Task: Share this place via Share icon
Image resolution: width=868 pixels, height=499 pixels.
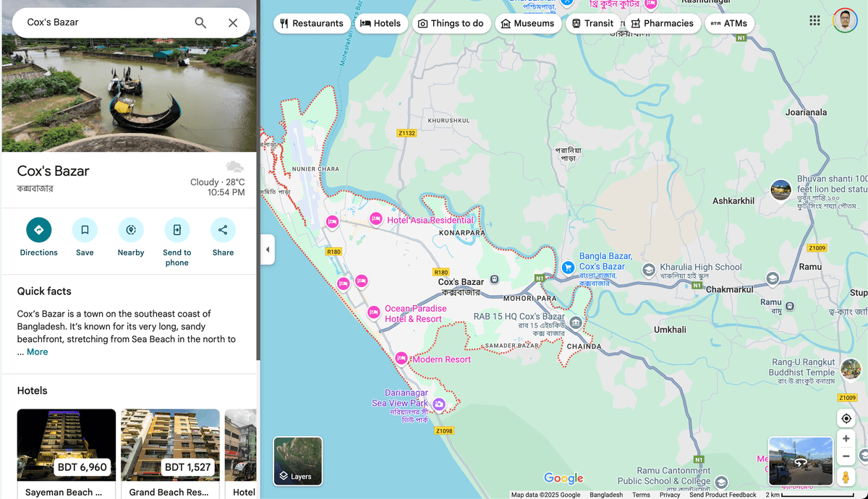Action: coord(223,230)
